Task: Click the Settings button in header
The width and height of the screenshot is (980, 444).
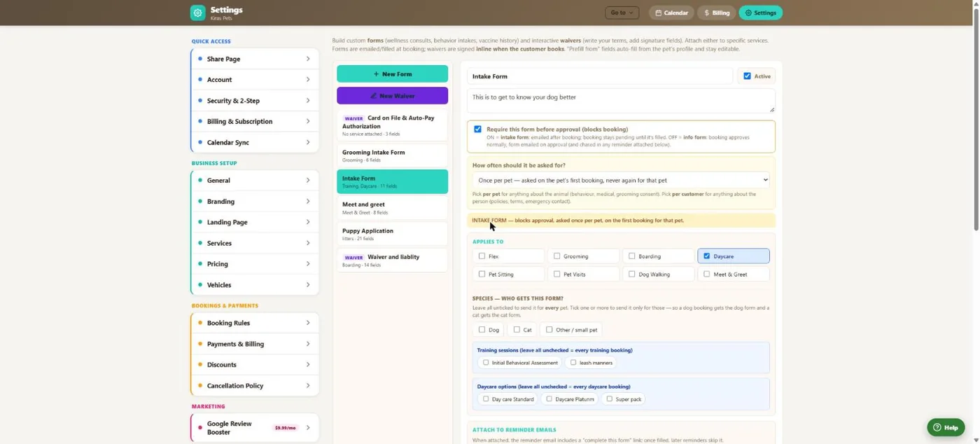Action: (760, 13)
